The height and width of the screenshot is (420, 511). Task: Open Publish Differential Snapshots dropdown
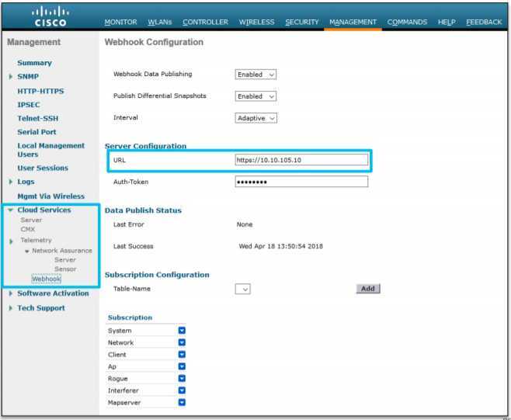click(255, 96)
